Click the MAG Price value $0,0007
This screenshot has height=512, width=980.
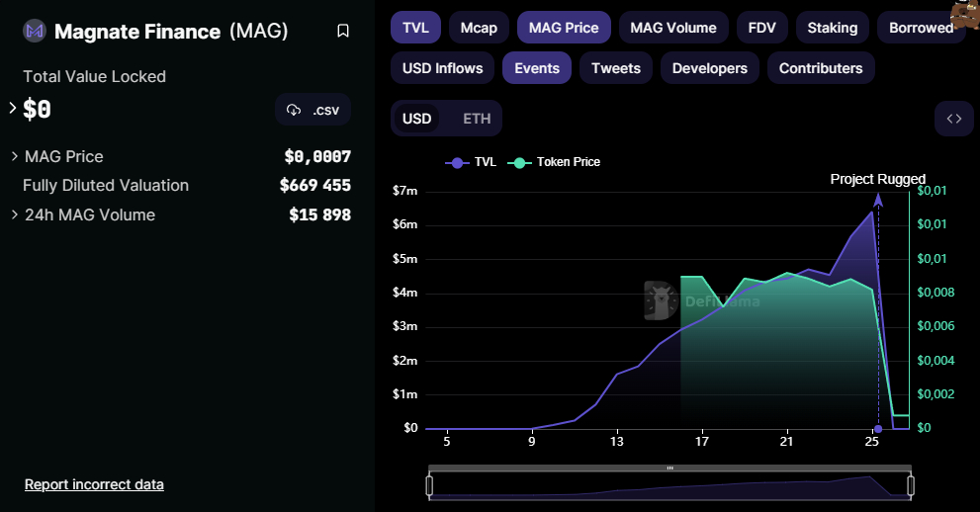tap(317, 156)
